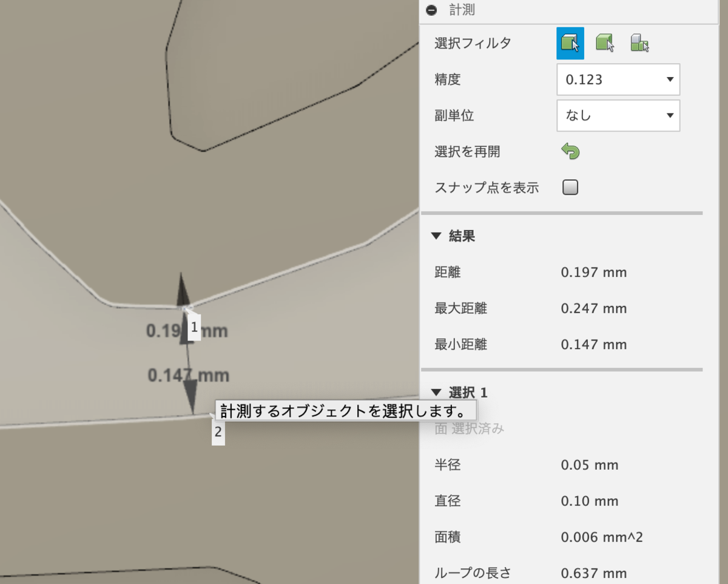728x584 pixels.
Task: Select the component selection filter icon
Action: [639, 43]
